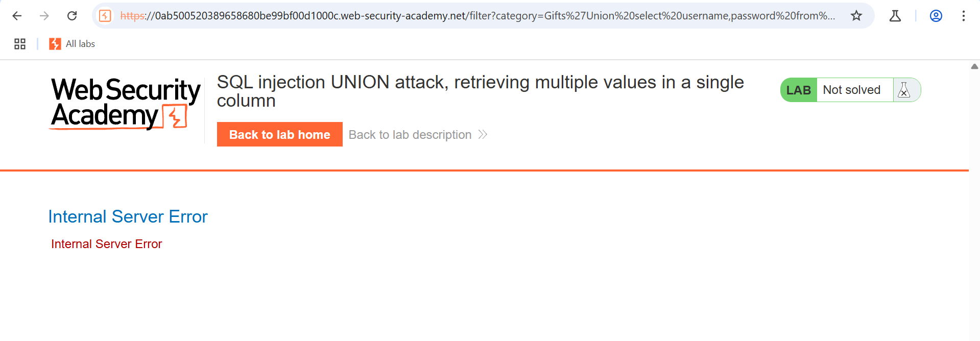Screen dimensions: 980x341
Task: Open the All labs bookmark
Action: click(x=73, y=44)
